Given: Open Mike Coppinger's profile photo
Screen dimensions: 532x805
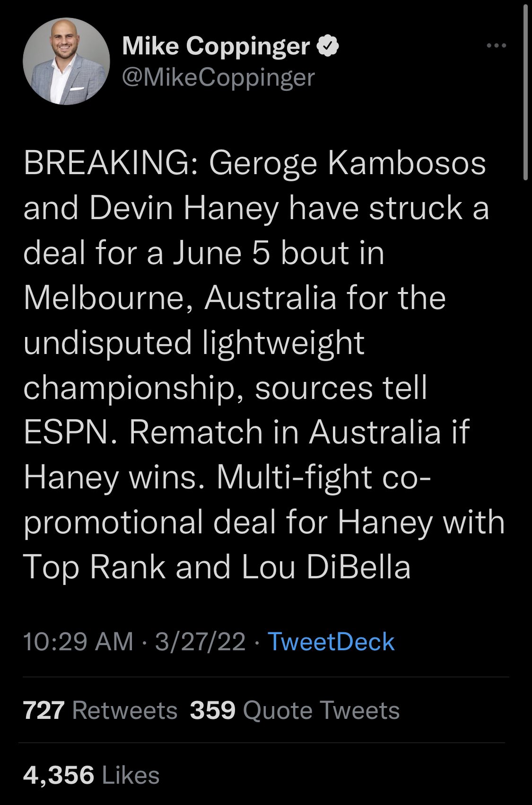Looking at the screenshot, I should 66,61.
